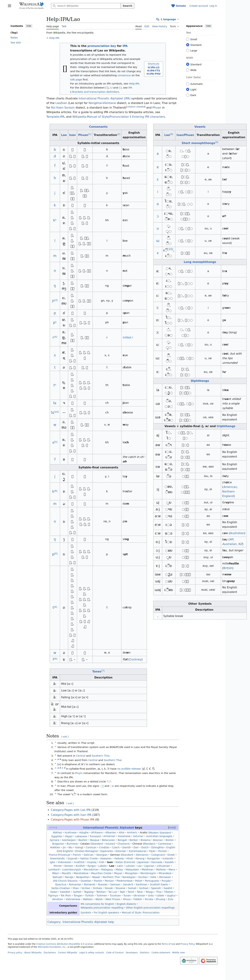Click the Wikipedia logo
The width and height of the screenshot is (250, 980).
click(31, 5)
